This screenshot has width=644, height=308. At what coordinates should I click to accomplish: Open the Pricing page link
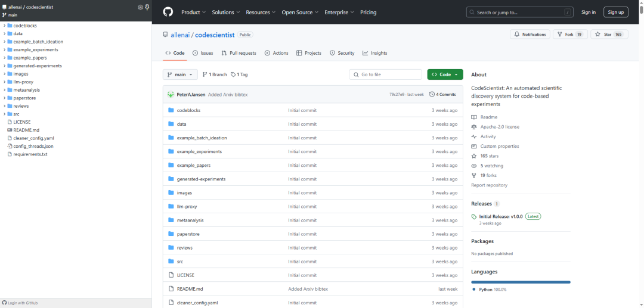[x=368, y=13]
